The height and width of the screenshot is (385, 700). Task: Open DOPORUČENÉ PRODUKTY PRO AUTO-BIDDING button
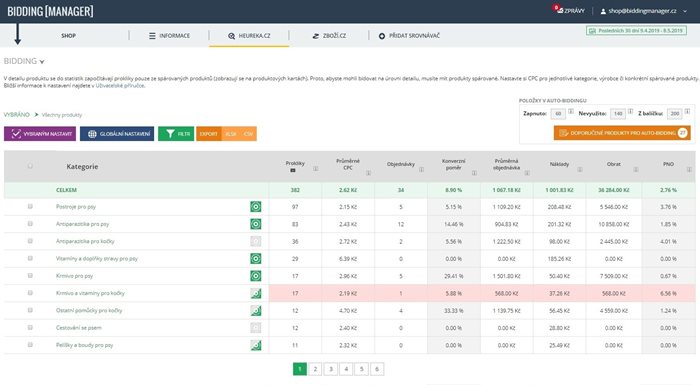[622, 133]
